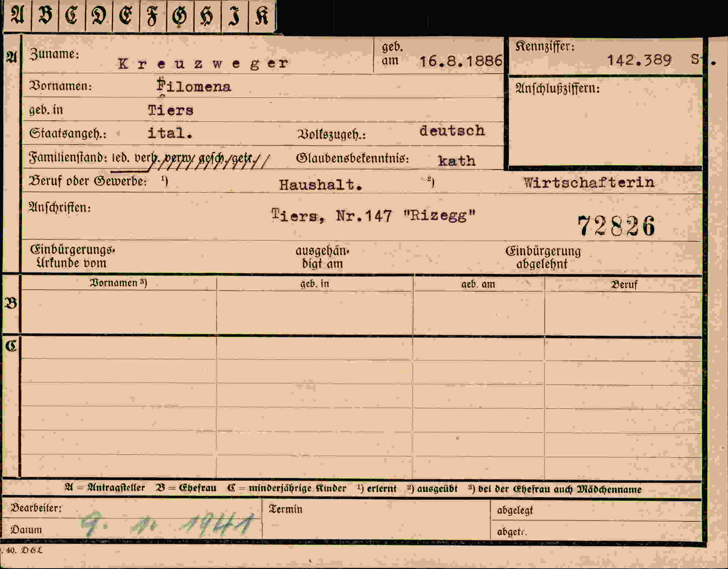
Task: Click birth date 16.8.1886
Action: [461, 61]
